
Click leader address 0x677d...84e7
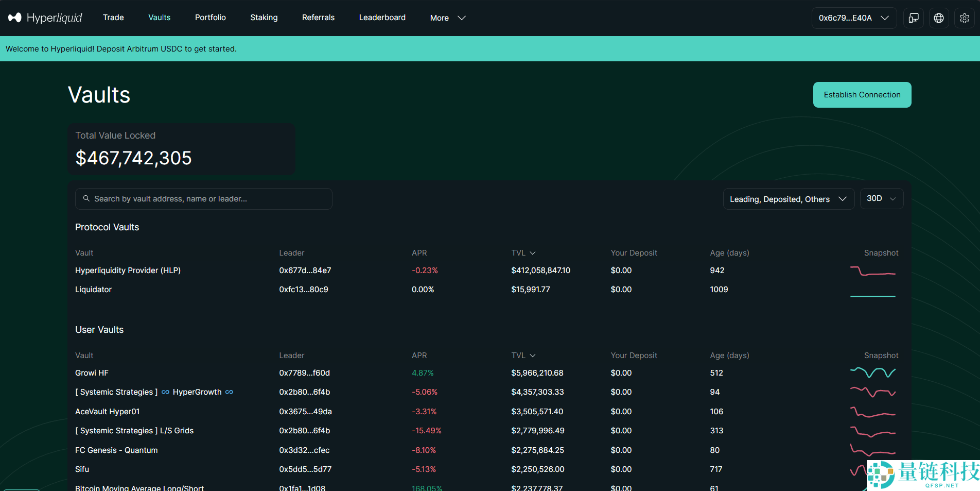coord(305,270)
